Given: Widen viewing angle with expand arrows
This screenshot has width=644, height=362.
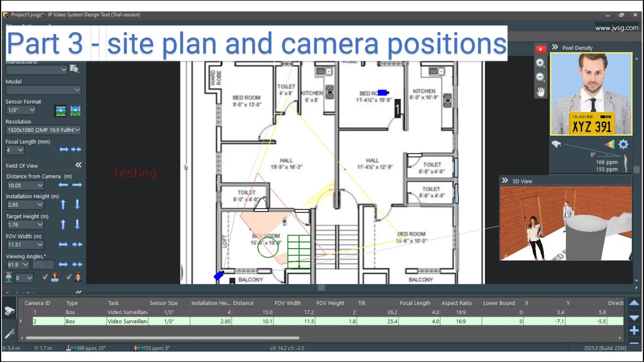Looking at the screenshot, I should (63, 264).
